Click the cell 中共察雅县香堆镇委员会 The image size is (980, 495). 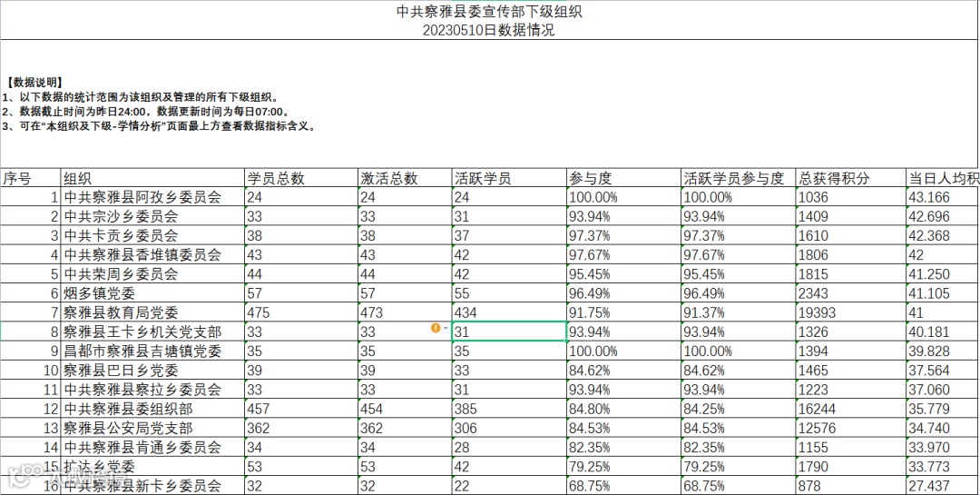point(152,255)
